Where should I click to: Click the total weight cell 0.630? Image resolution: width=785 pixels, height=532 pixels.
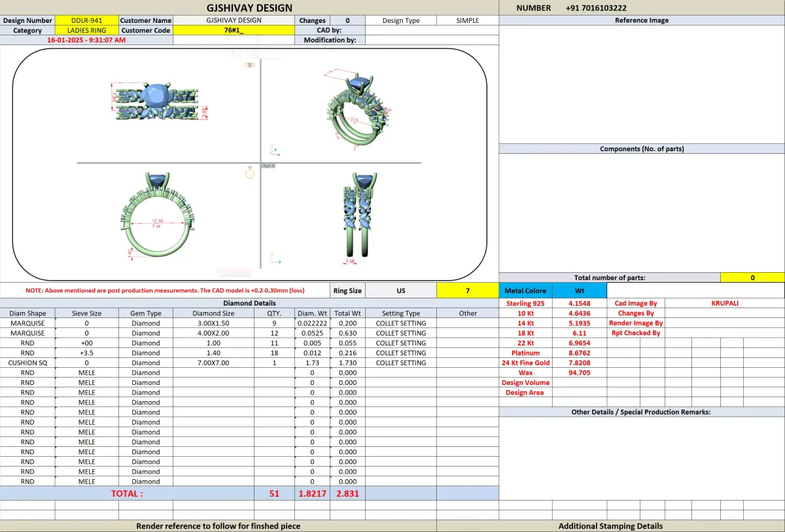pyautogui.click(x=347, y=333)
